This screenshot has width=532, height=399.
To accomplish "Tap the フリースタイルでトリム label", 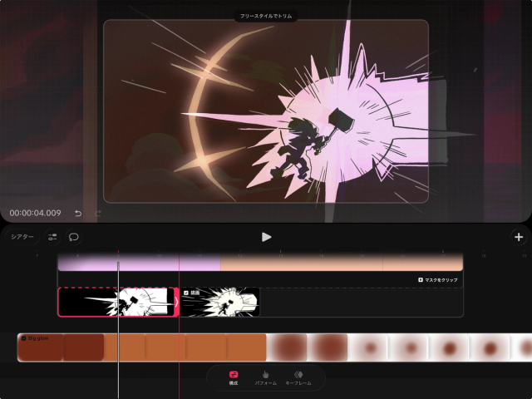I will tap(266, 16).
